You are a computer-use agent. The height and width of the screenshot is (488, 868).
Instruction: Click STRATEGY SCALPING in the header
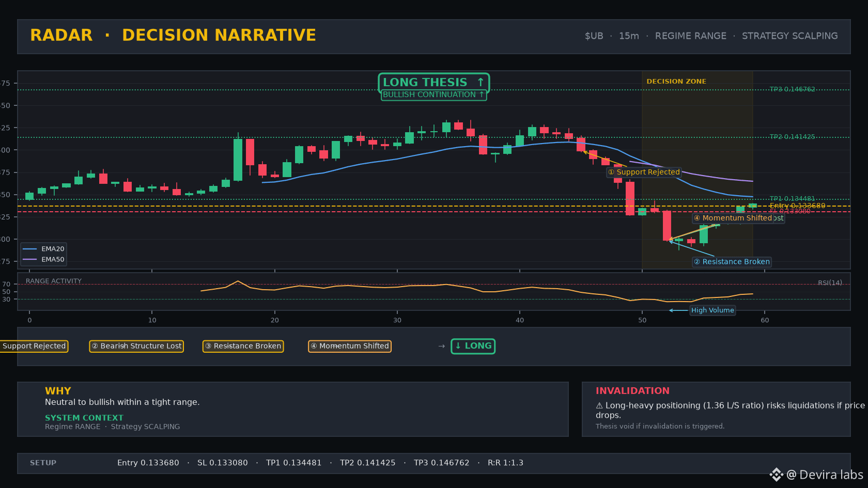point(790,36)
